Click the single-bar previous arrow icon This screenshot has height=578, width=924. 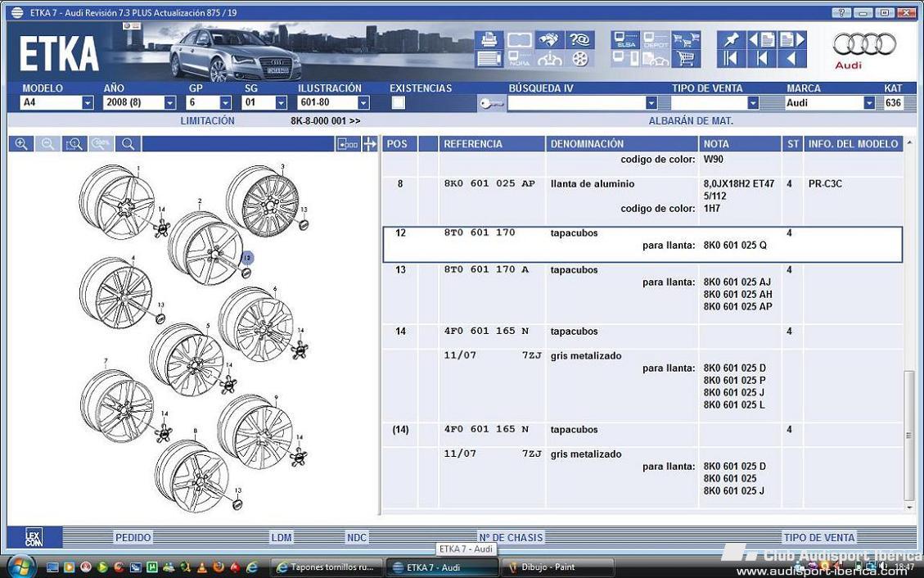coord(761,58)
